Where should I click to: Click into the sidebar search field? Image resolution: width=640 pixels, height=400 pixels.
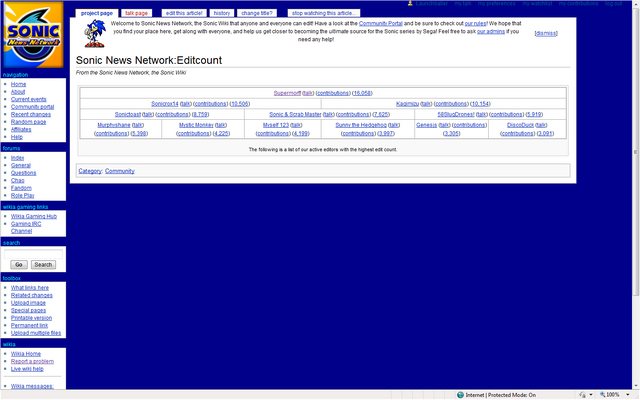click(x=33, y=254)
